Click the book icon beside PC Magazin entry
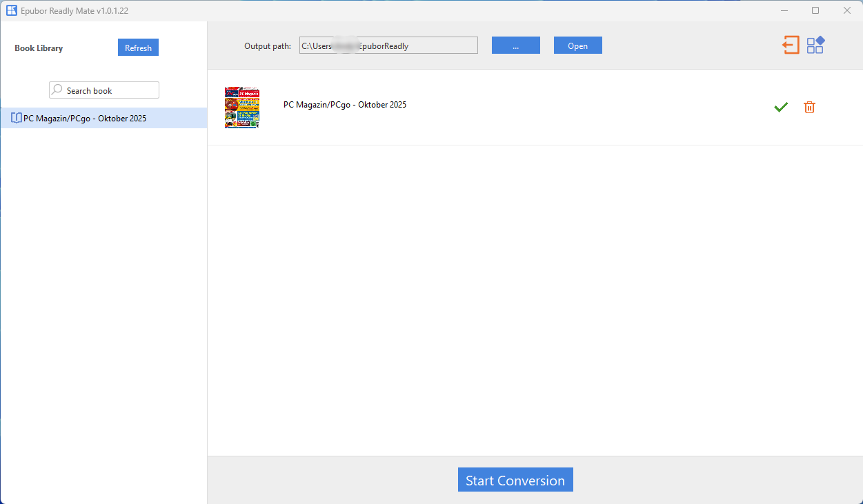 point(17,118)
